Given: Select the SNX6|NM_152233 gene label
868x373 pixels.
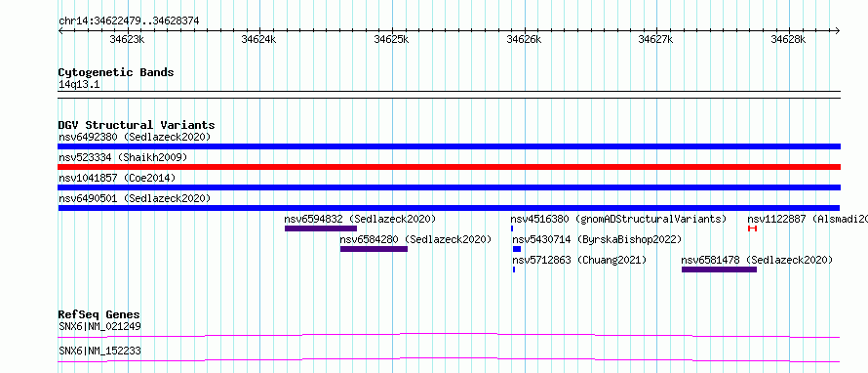Looking at the screenshot, I should 99,351.
